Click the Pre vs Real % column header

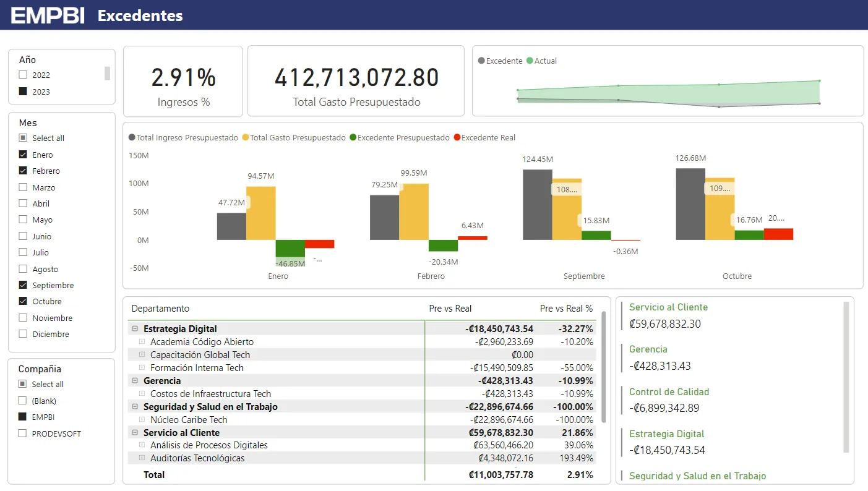[x=565, y=309]
